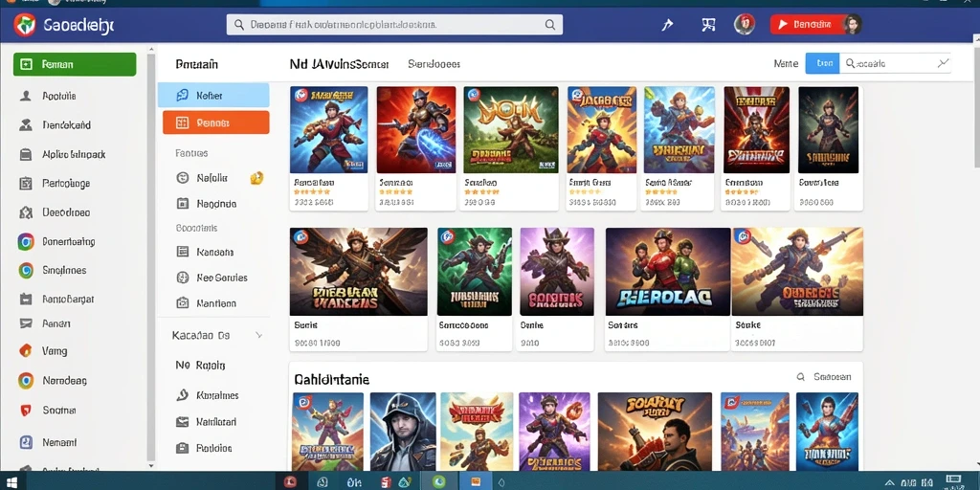Switch to the Nd JAvulnsSemer tab
Image resolution: width=980 pixels, height=490 pixels.
click(340, 64)
